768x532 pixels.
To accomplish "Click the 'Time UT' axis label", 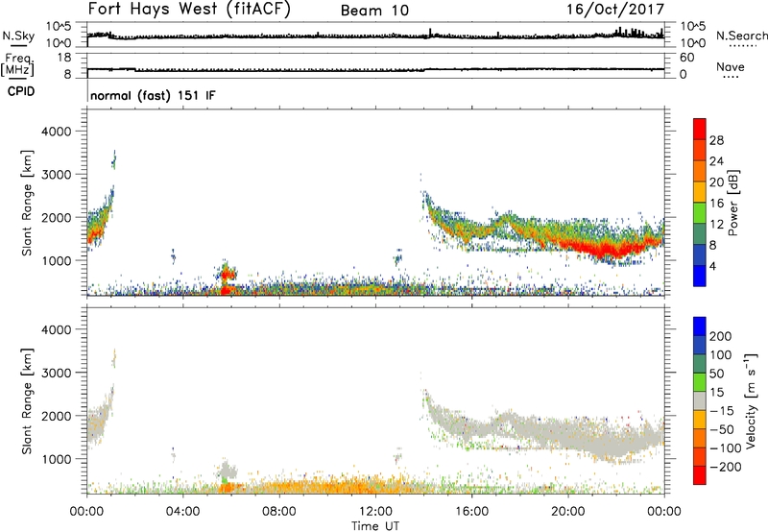I will pos(375,526).
